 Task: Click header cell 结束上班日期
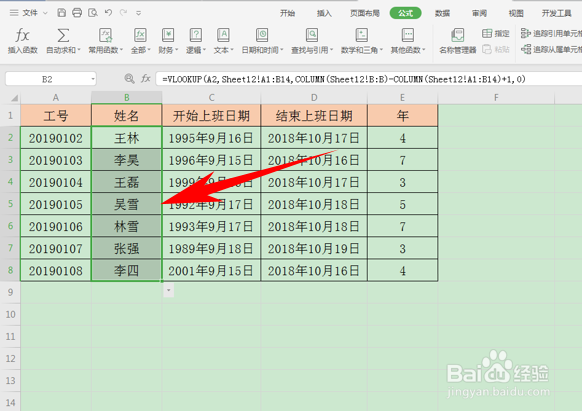coord(314,115)
